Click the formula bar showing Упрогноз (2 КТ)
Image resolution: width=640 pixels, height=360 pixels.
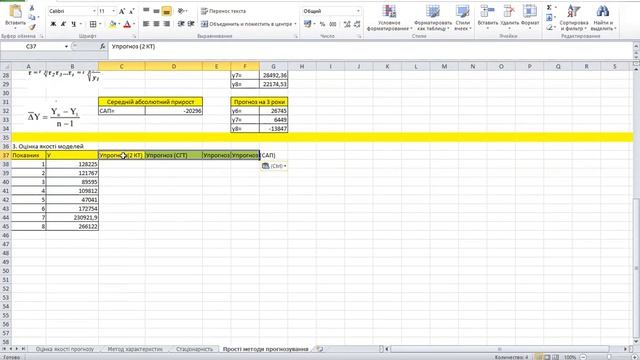click(371, 47)
